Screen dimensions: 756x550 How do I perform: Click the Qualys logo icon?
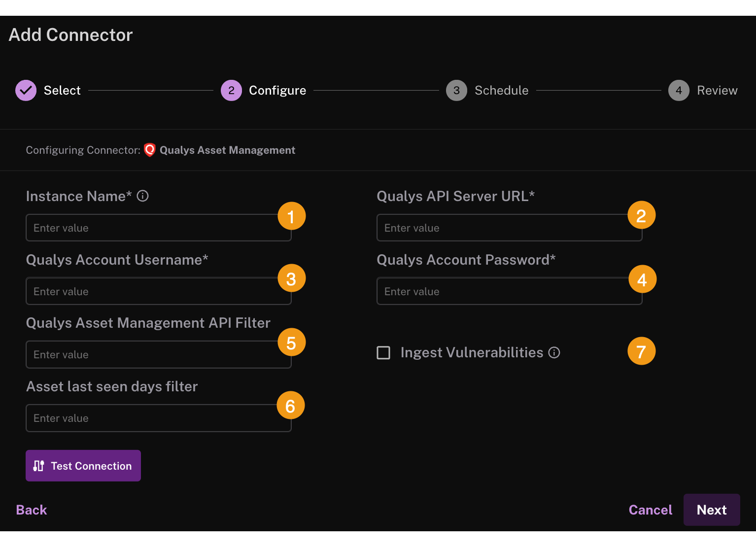point(150,150)
